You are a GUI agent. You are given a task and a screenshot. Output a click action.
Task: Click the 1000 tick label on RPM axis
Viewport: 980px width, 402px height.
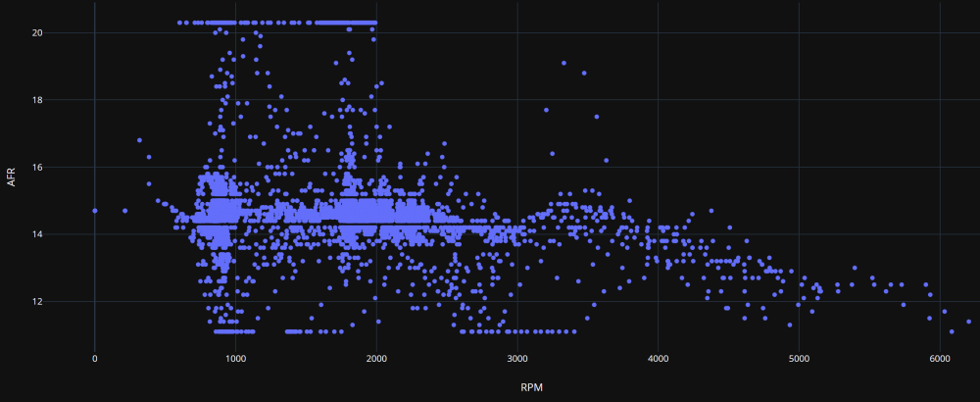coord(235,358)
